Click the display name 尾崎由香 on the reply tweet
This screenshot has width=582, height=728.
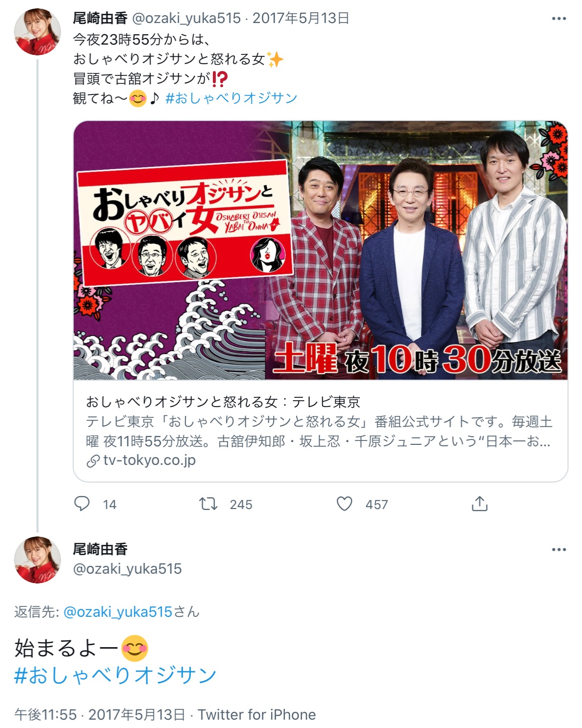[100, 549]
